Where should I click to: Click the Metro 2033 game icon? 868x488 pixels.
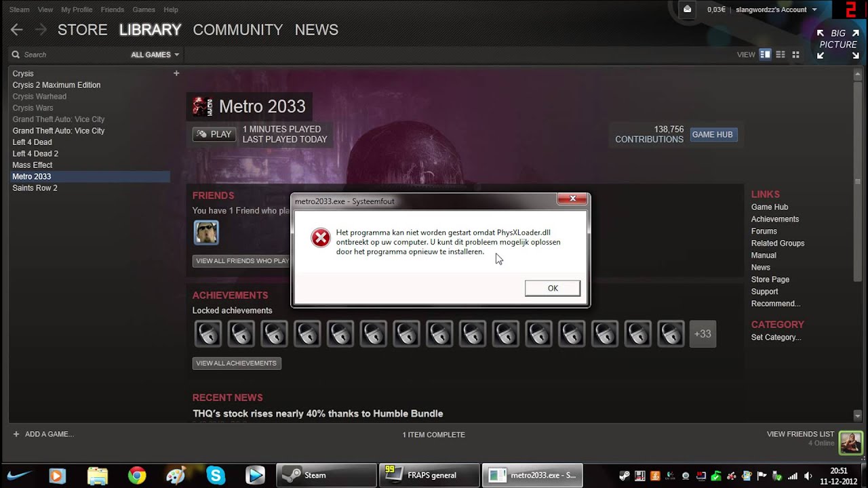point(202,106)
